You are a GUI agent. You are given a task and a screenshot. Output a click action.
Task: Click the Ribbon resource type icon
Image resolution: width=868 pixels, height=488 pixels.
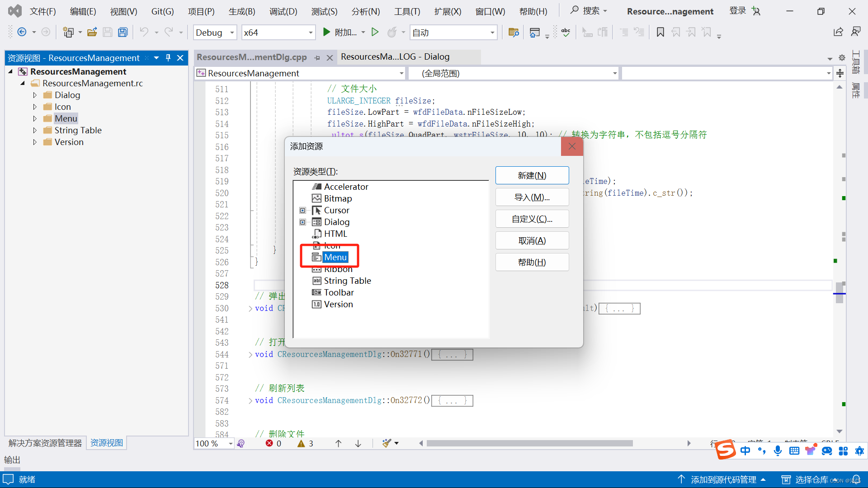pyautogui.click(x=316, y=269)
